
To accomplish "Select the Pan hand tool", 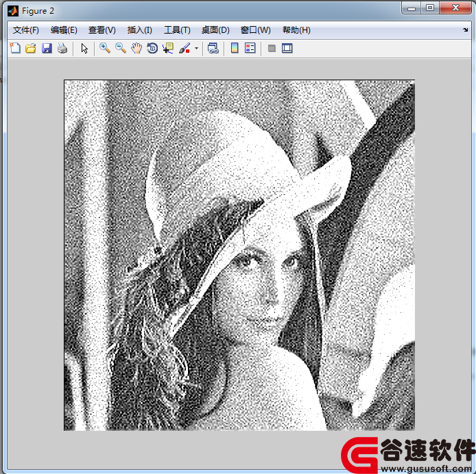I will point(136,48).
